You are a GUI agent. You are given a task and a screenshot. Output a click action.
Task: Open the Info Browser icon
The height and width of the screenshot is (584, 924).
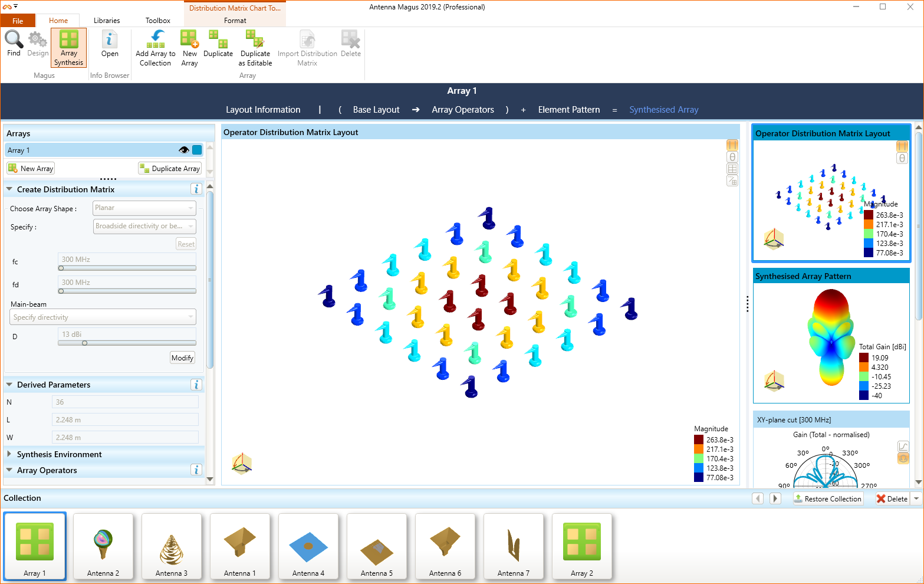click(110, 40)
